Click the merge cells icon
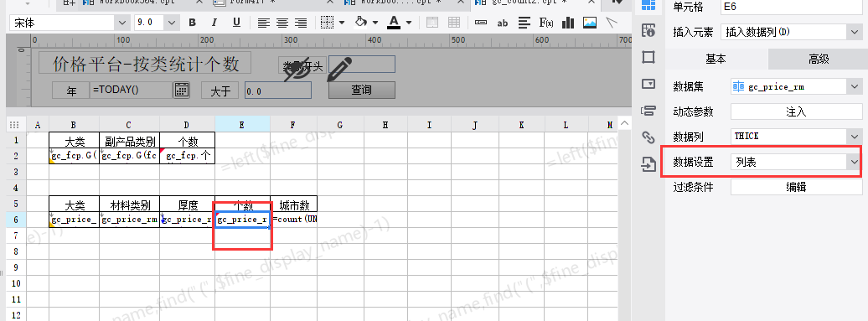 tap(431, 23)
